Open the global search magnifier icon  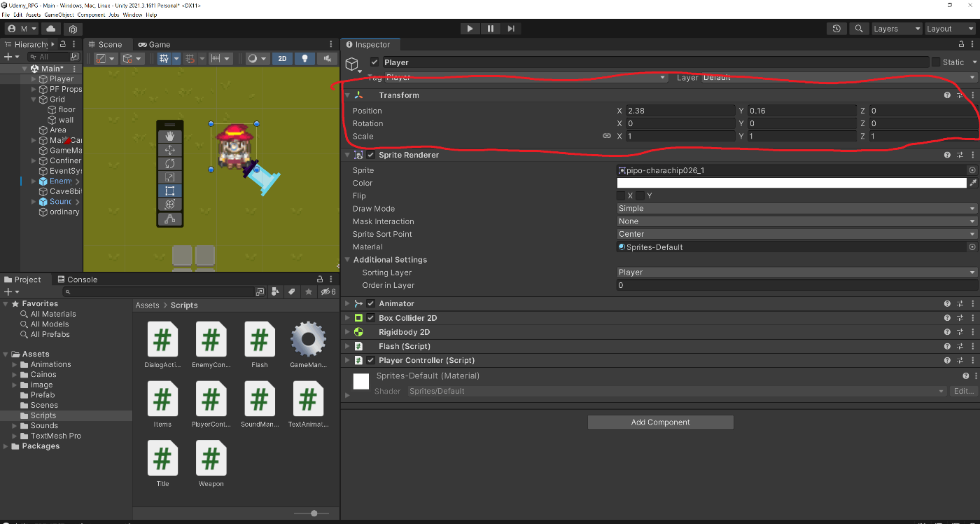pyautogui.click(x=859, y=29)
